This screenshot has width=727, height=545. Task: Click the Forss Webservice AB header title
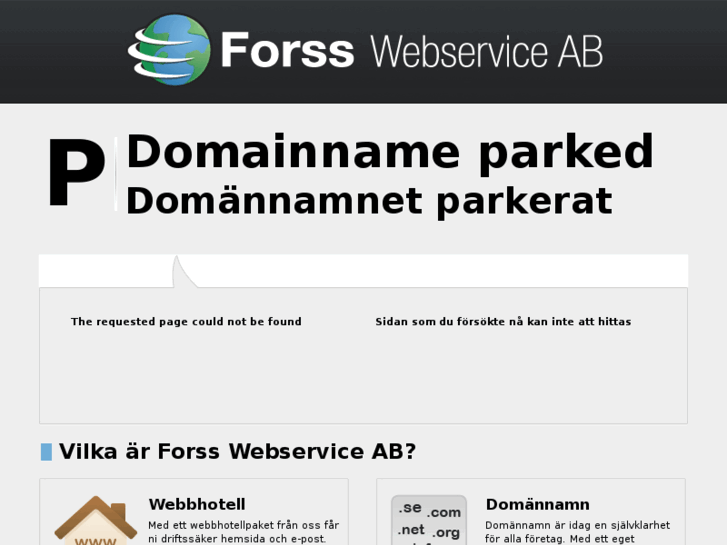411,51
